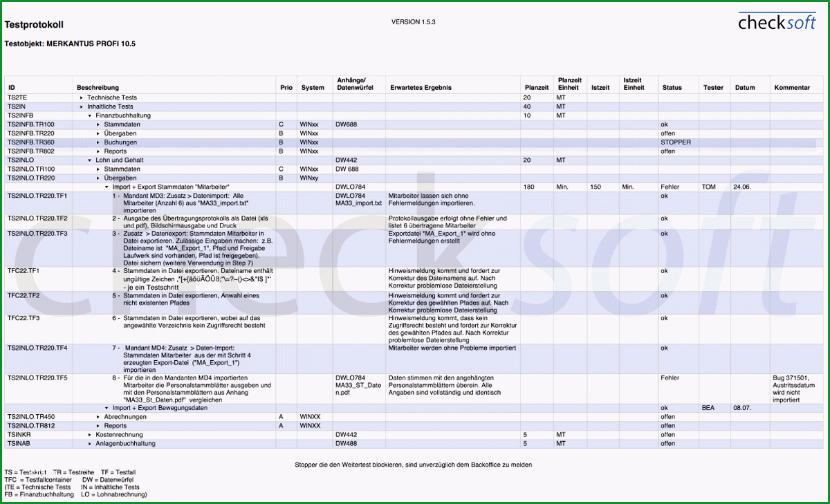Click the ID column header

[x=11, y=88]
